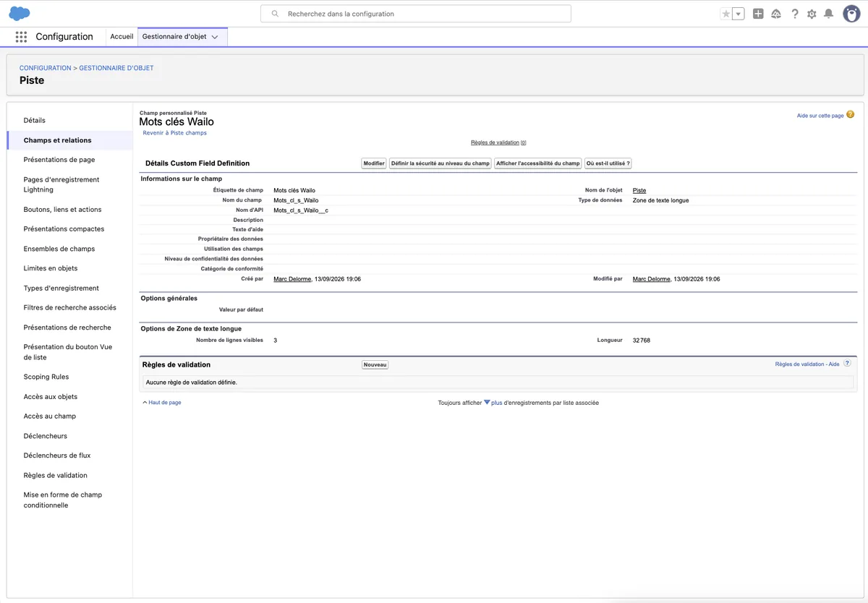Click the API name Mots_cl_s_Wailo__c
The height and width of the screenshot is (603, 868).
[301, 210]
